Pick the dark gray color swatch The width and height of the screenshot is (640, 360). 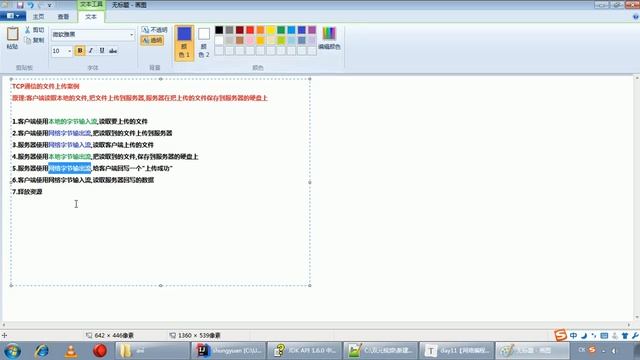click(229, 30)
